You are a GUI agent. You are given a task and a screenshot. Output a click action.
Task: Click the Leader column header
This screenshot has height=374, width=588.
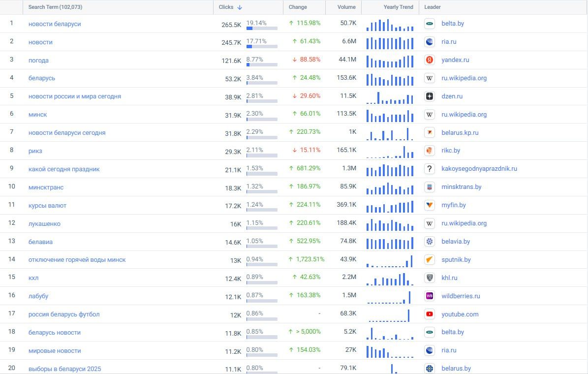(433, 7)
